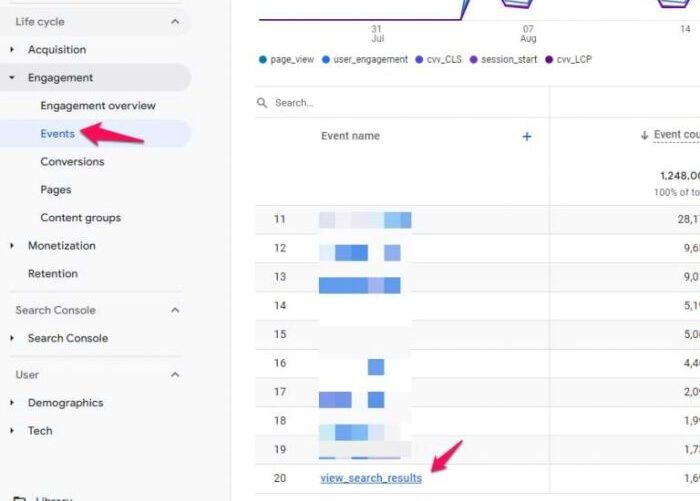Collapse the Engagement menu arrow
Screen dimensions: 700x501
tap(12, 78)
